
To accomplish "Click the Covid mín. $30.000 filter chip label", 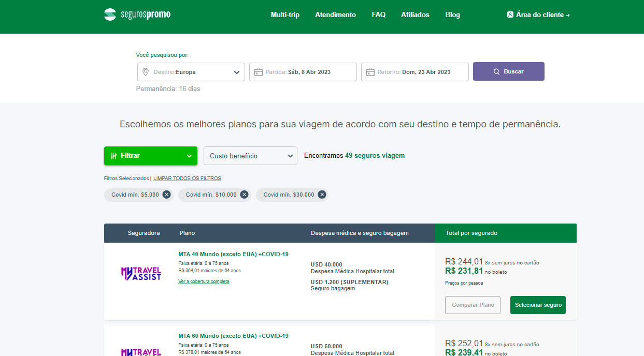I will point(289,195).
